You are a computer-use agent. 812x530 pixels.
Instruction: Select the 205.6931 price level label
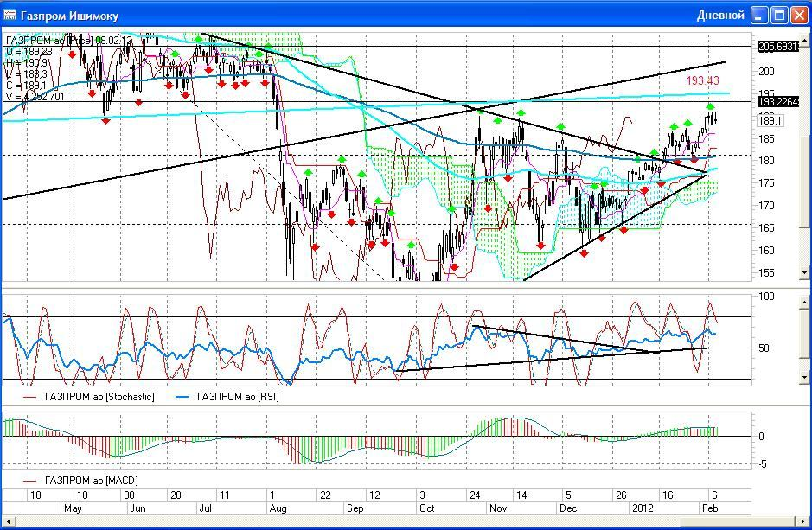(x=777, y=47)
